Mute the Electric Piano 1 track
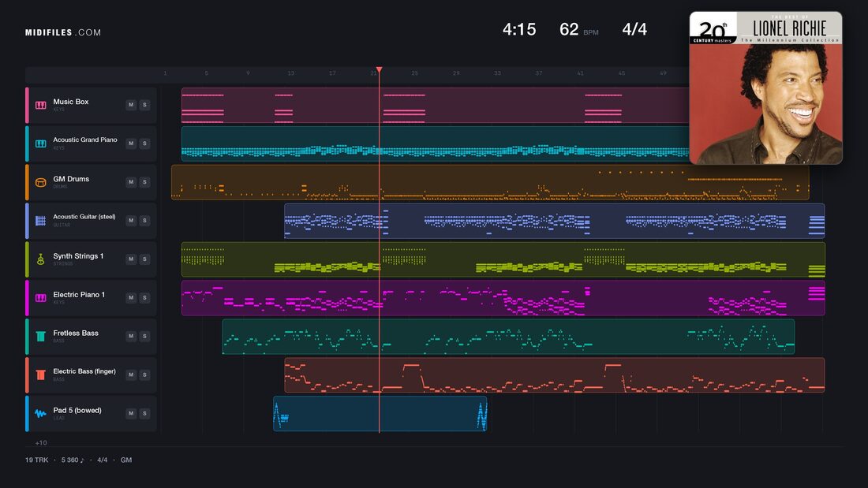This screenshot has height=488, width=868. click(x=131, y=298)
